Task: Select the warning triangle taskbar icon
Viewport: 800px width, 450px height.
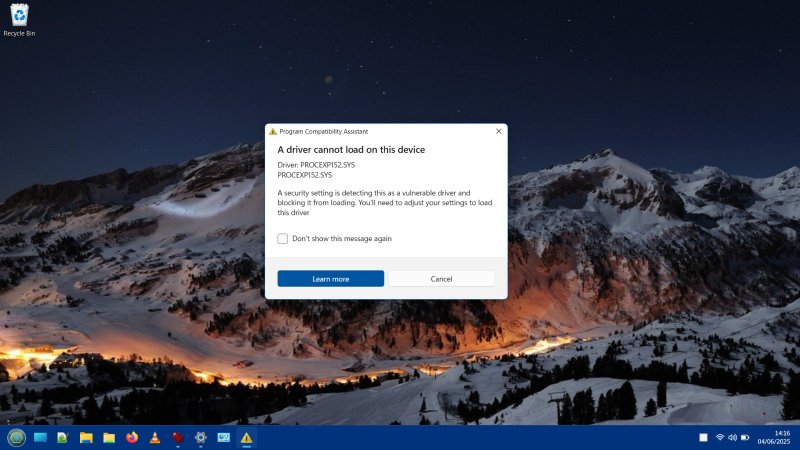Action: coord(246,438)
